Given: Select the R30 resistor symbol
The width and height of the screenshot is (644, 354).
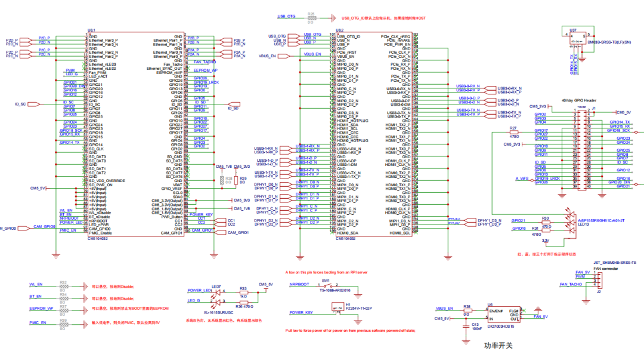Looking at the screenshot, I should coord(546,223).
